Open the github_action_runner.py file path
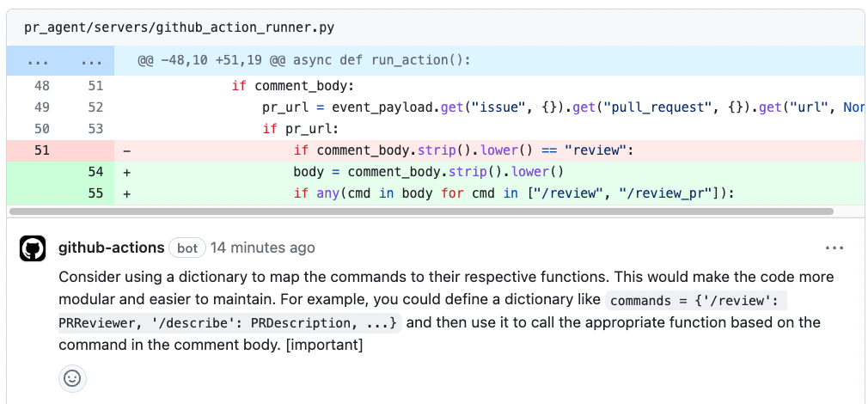 [x=180, y=28]
